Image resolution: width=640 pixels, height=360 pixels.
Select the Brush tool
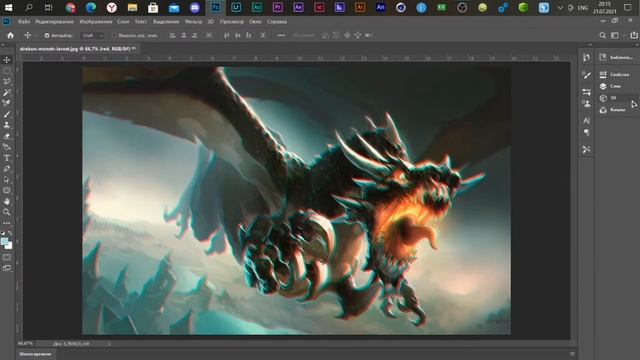click(7, 114)
